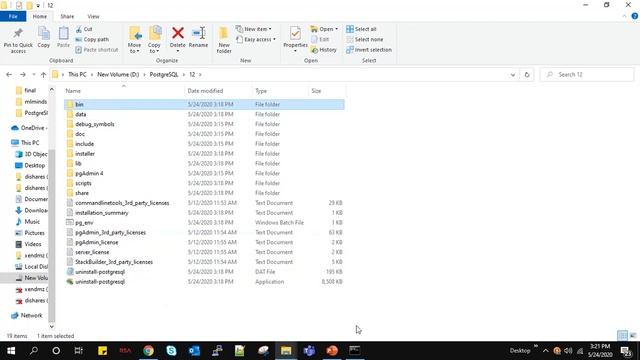The width and height of the screenshot is (640, 360).
Task: Expand address bar history dropdown
Action: click(x=513, y=75)
